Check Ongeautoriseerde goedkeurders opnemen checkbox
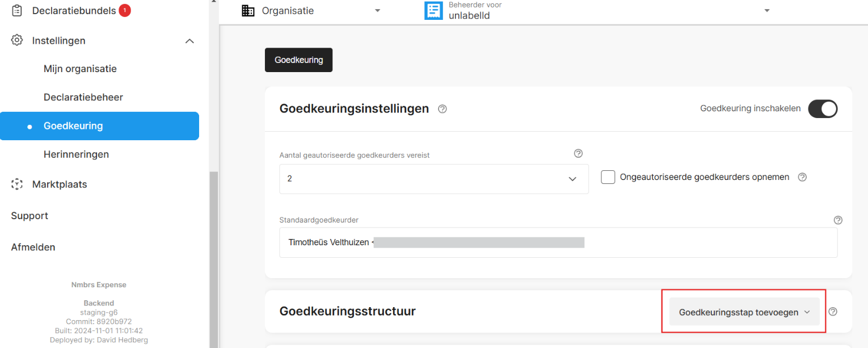This screenshot has width=868, height=348. click(608, 177)
